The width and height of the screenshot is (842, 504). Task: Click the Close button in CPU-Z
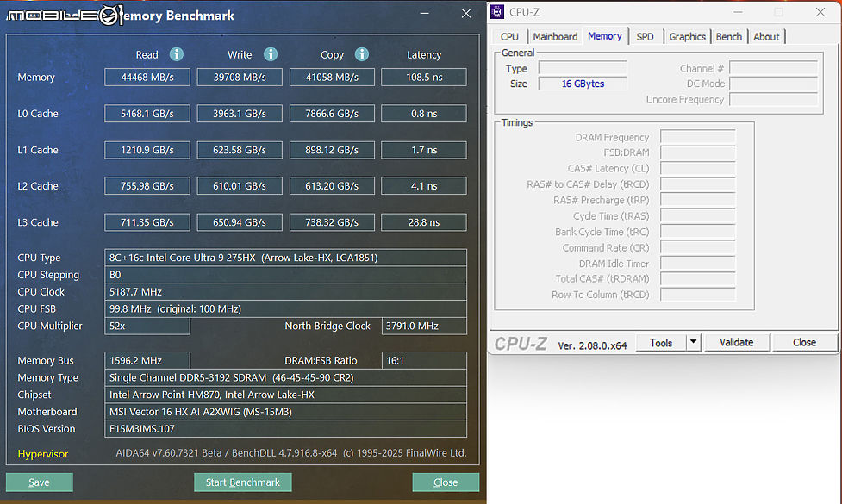click(x=804, y=342)
